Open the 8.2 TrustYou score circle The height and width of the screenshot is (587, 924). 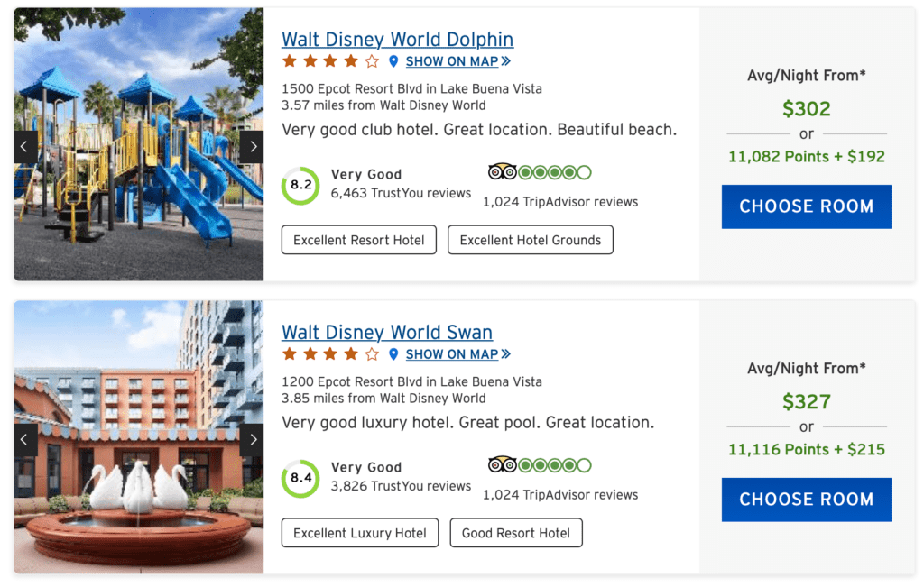[300, 185]
